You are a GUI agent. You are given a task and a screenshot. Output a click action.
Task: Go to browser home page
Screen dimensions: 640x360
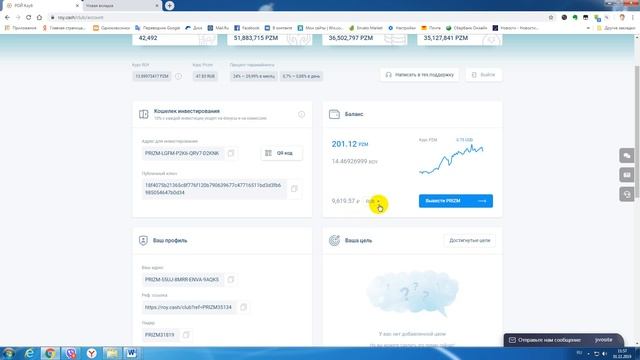pyautogui.click(x=39, y=18)
